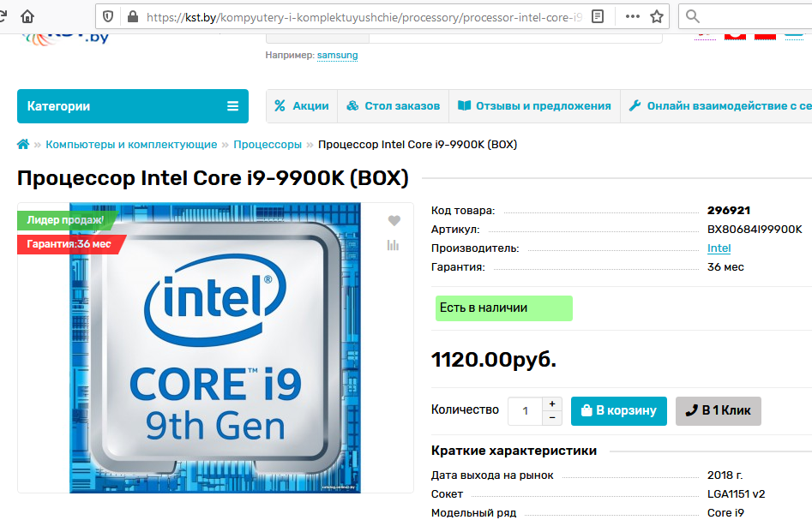Click the address bar URL field
This screenshot has height=526, width=812.
[364, 17]
